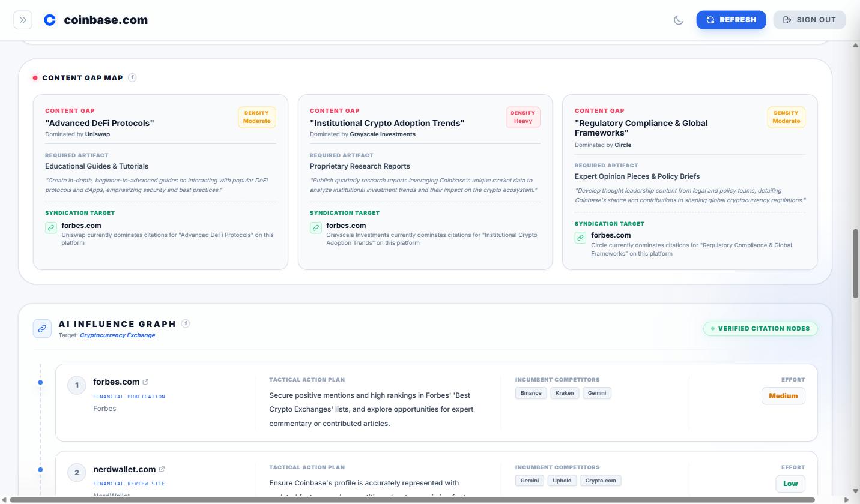The image size is (860, 504).
Task: Toggle the Verified Citation Nodes indicator
Action: click(x=760, y=328)
